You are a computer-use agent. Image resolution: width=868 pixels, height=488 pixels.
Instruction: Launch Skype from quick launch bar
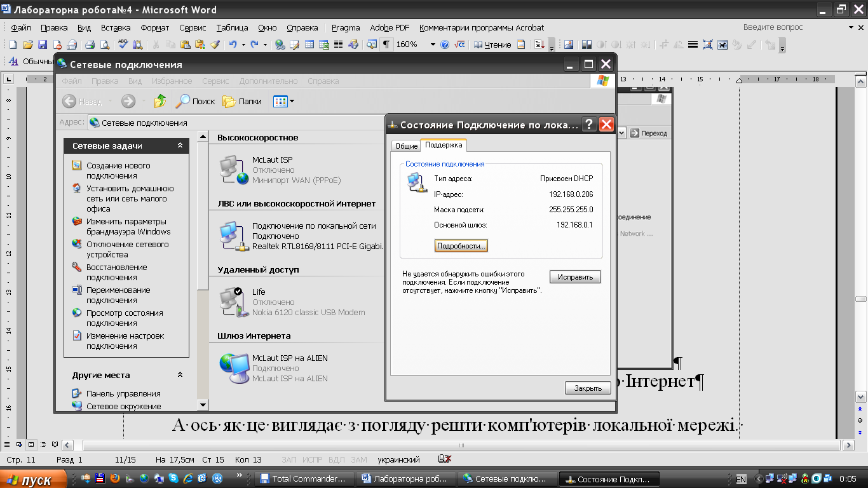[173, 478]
